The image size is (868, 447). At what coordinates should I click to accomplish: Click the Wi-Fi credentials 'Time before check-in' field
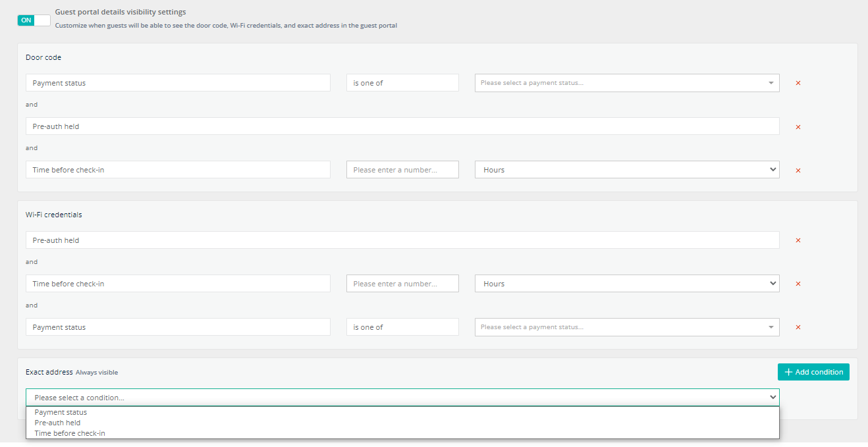[178, 284]
